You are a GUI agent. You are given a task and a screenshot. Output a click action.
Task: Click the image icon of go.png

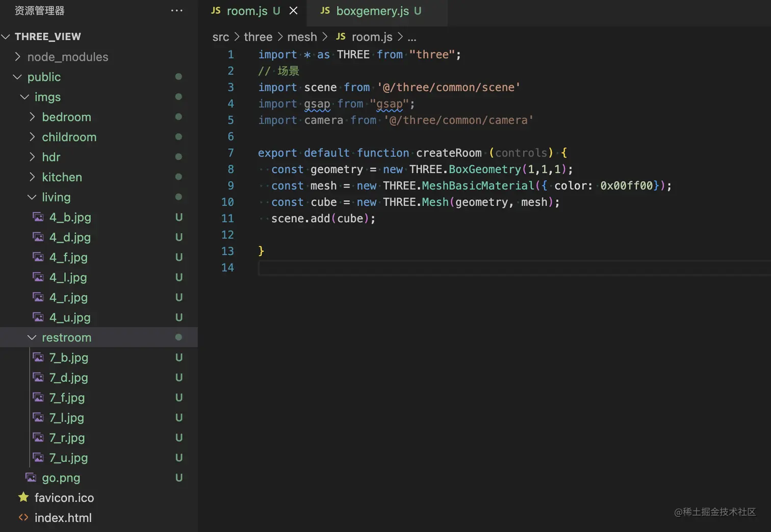31,477
